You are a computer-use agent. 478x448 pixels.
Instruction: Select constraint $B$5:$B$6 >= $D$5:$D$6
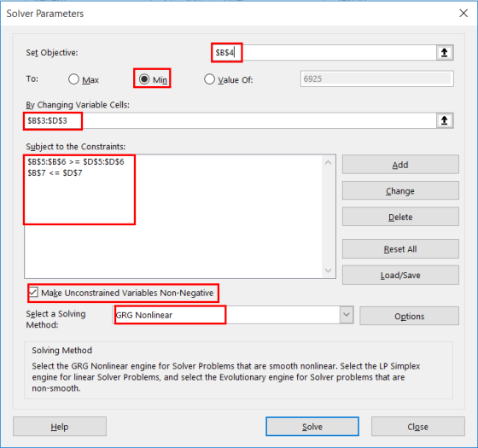76,162
